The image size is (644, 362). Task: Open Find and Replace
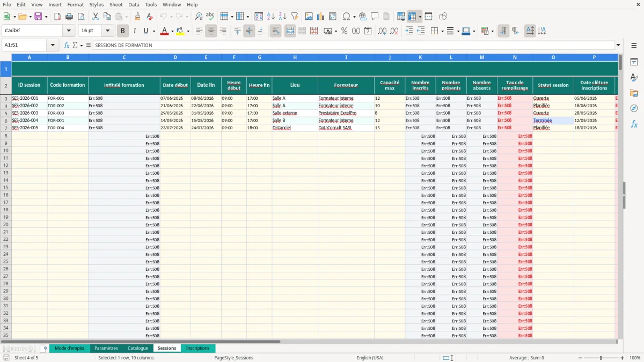(199, 17)
